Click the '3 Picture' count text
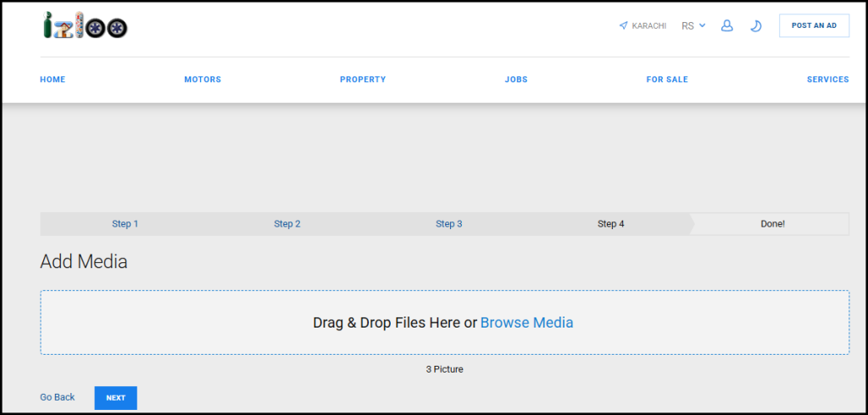 444,369
